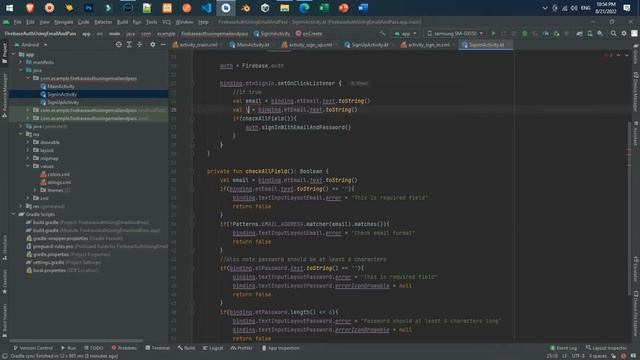
Task: Open Favorites side tool window
Action: [4, 282]
